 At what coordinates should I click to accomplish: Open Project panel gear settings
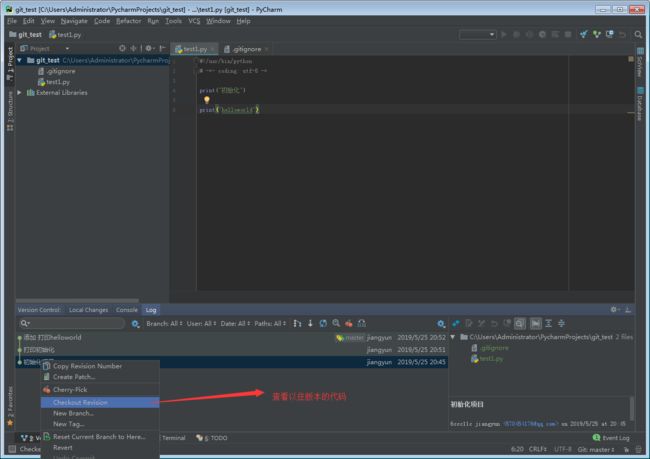point(149,49)
